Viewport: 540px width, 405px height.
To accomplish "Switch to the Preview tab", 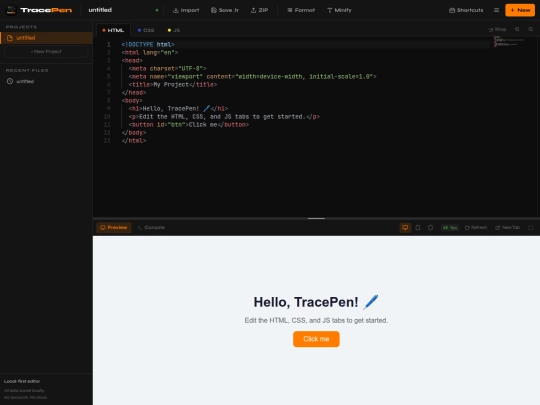I will (114, 228).
